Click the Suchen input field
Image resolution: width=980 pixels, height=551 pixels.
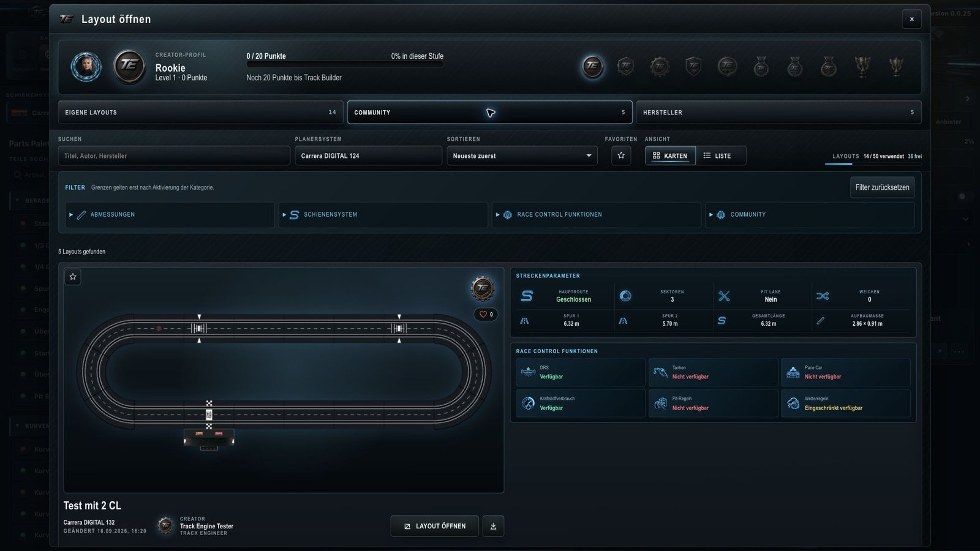(174, 156)
